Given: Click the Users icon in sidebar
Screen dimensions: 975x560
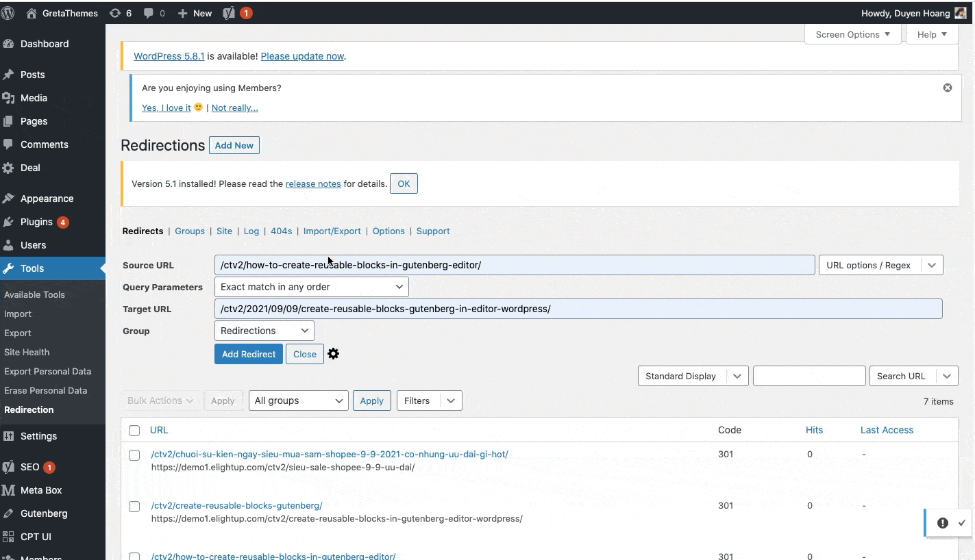Looking at the screenshot, I should (x=9, y=245).
